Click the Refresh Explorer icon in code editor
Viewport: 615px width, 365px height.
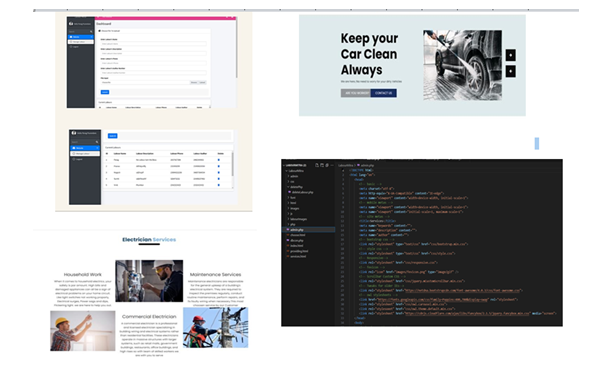pyautogui.click(x=327, y=165)
